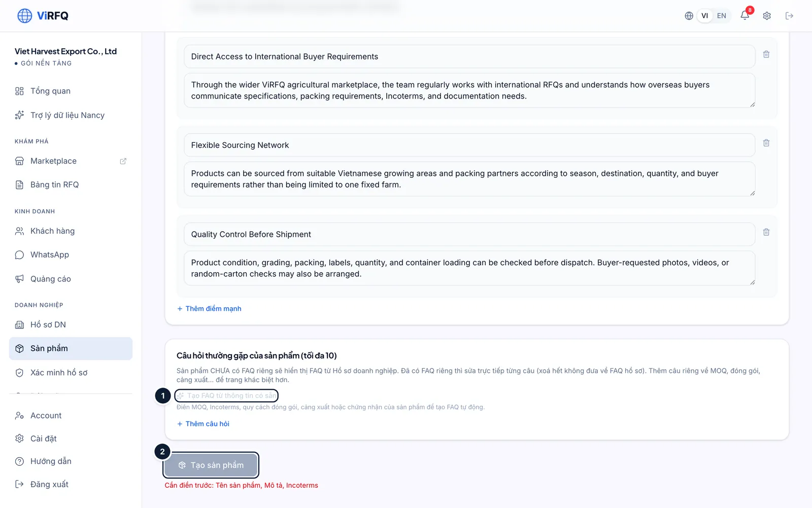The image size is (812, 508).
Task: Open Bảng tin RFQ
Action: [71, 184]
